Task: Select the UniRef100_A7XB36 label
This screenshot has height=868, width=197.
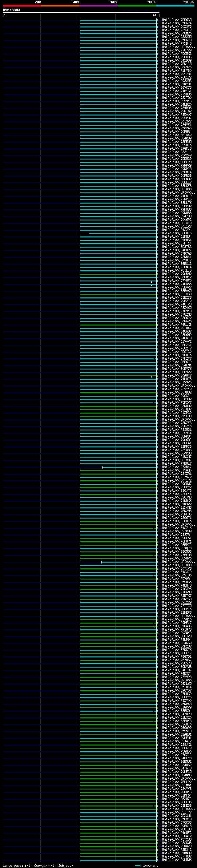Action: [x=177, y=94]
